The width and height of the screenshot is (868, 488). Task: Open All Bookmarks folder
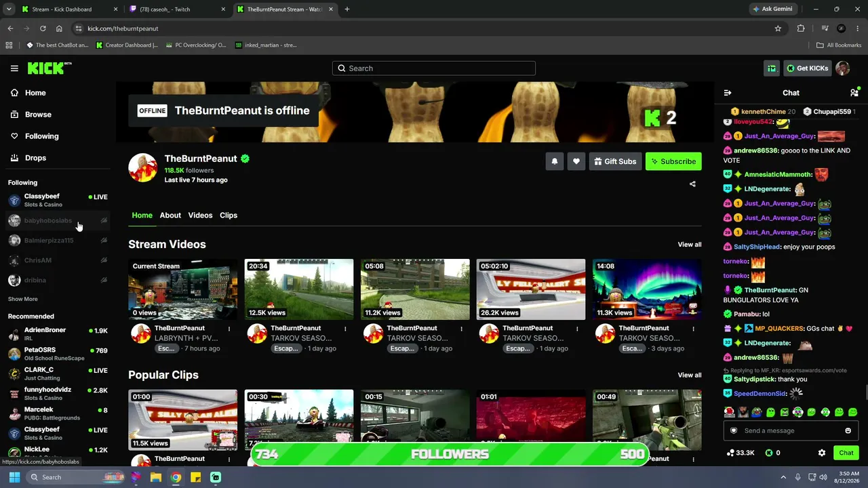839,45
